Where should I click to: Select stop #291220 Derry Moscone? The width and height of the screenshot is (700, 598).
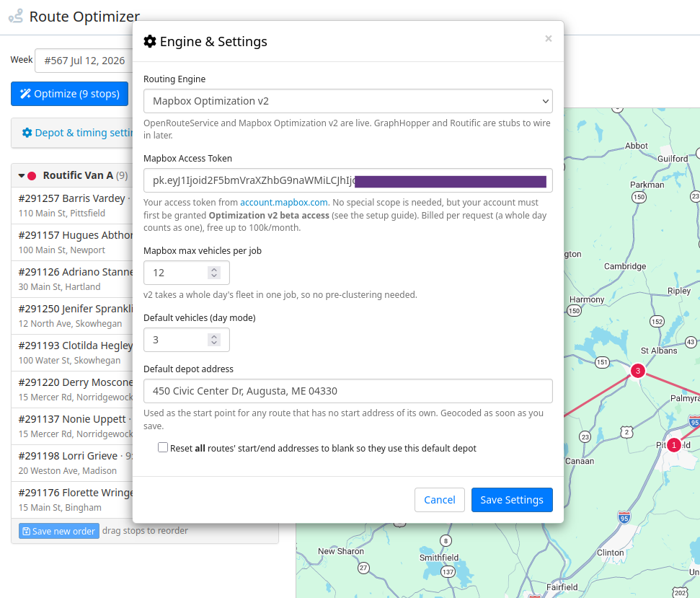72,390
